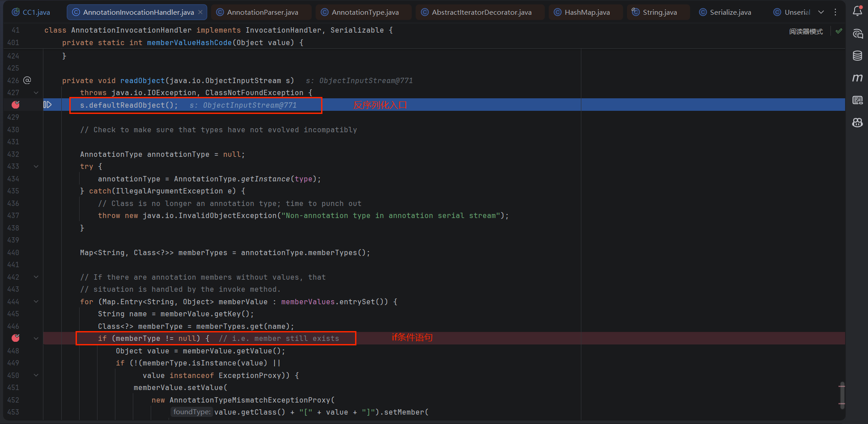Click the @ gutter icon beside readObject
The height and width of the screenshot is (424, 868).
click(27, 80)
